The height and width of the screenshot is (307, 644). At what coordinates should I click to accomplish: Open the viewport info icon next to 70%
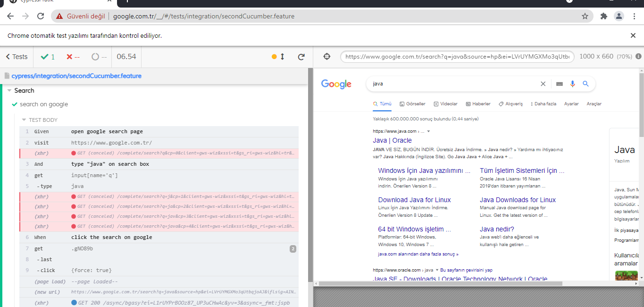(638, 57)
